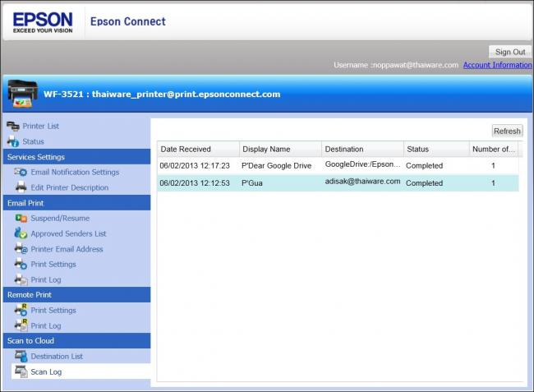Click the Remote Print Log icon

coord(21,325)
